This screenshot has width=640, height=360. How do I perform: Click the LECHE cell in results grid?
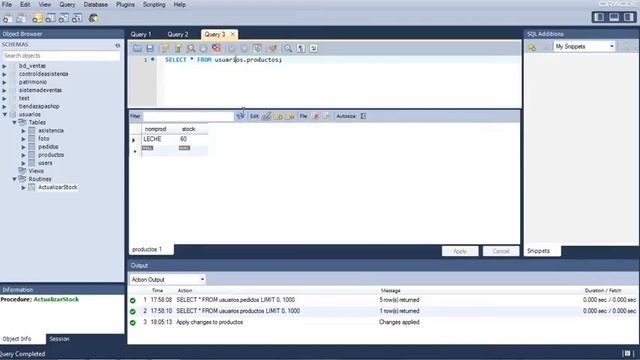(x=159, y=139)
